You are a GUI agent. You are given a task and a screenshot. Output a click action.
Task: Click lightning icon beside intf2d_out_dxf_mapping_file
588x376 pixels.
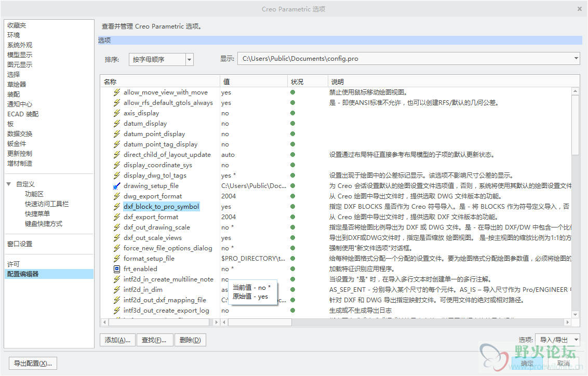[x=117, y=300]
